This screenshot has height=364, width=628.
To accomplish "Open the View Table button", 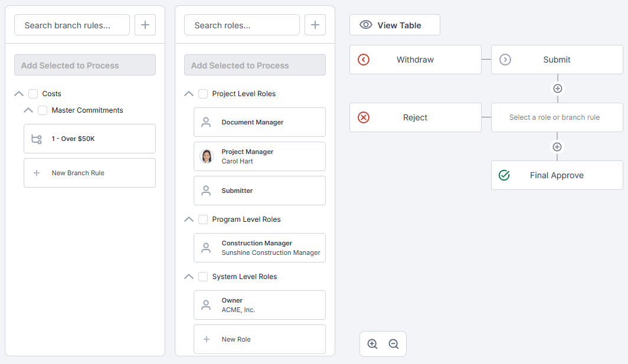I will [x=394, y=25].
